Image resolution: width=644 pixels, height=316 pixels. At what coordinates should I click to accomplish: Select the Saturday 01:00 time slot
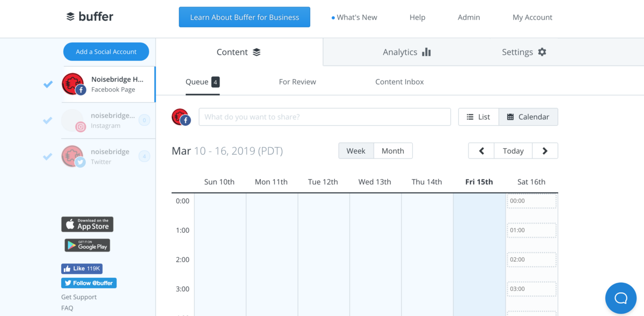pyautogui.click(x=531, y=231)
